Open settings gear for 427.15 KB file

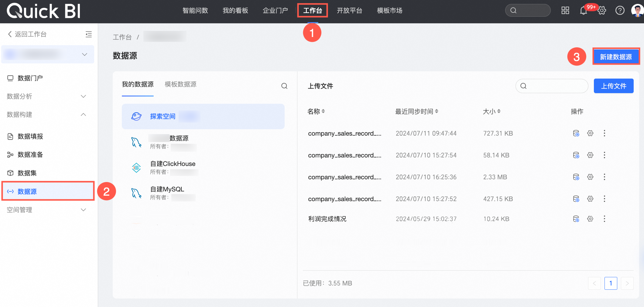[x=590, y=199]
